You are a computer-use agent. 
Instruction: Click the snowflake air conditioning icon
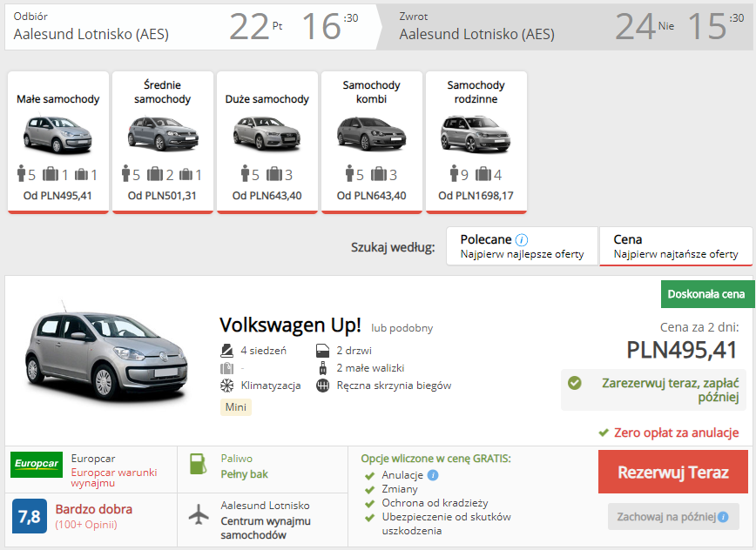pos(226,386)
